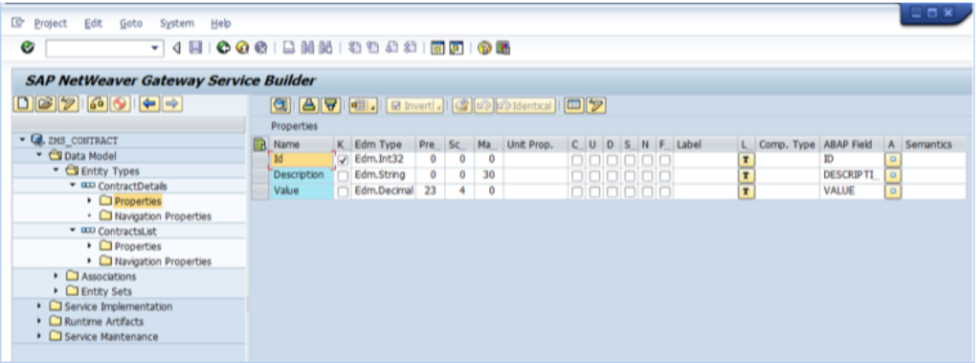
Task: Check the Key checkbox for Value
Action: [343, 192]
